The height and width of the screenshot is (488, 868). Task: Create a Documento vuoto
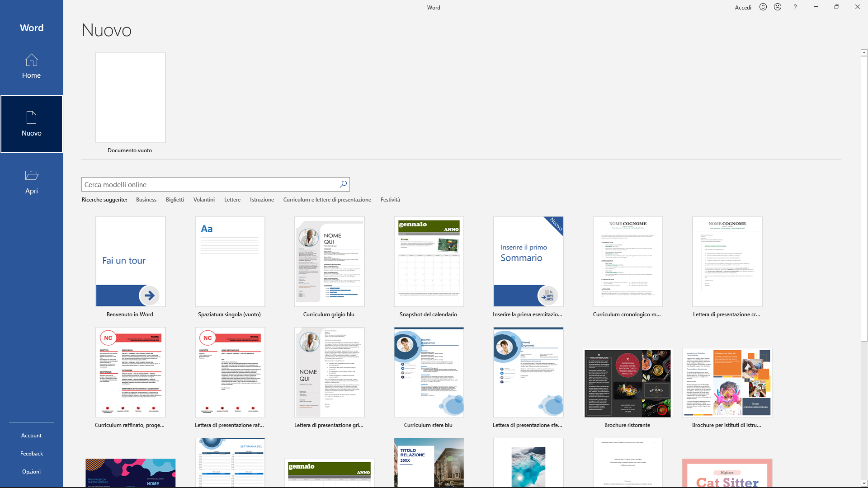130,98
